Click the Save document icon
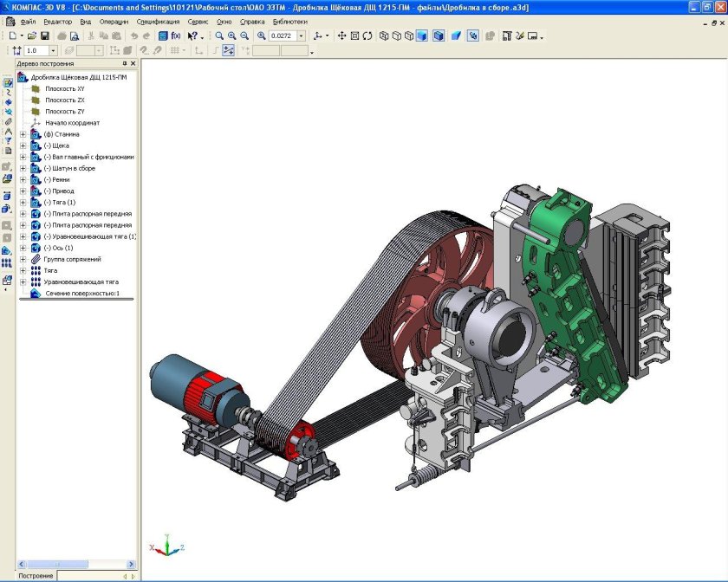This screenshot has width=728, height=582. pyautogui.click(x=46, y=36)
